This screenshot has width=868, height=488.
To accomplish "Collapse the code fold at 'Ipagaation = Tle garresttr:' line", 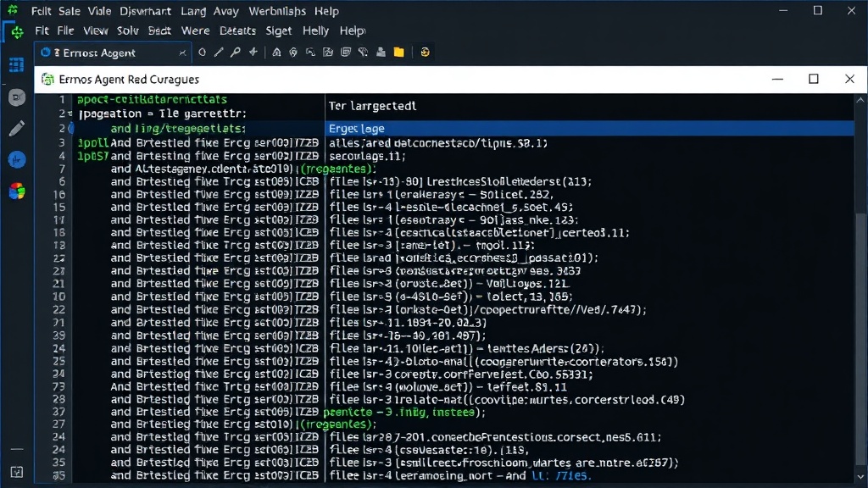I will click(x=70, y=114).
